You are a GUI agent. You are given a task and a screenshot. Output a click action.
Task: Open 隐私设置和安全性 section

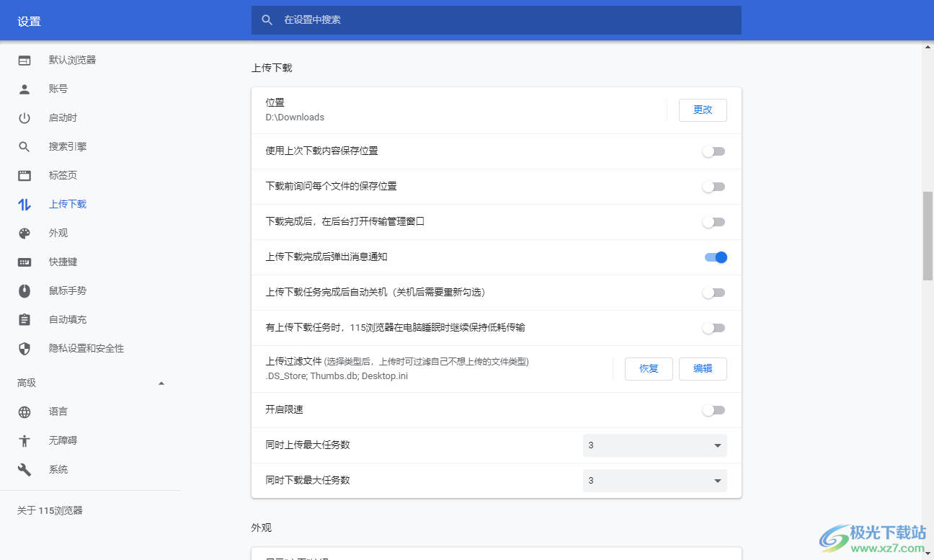point(86,348)
